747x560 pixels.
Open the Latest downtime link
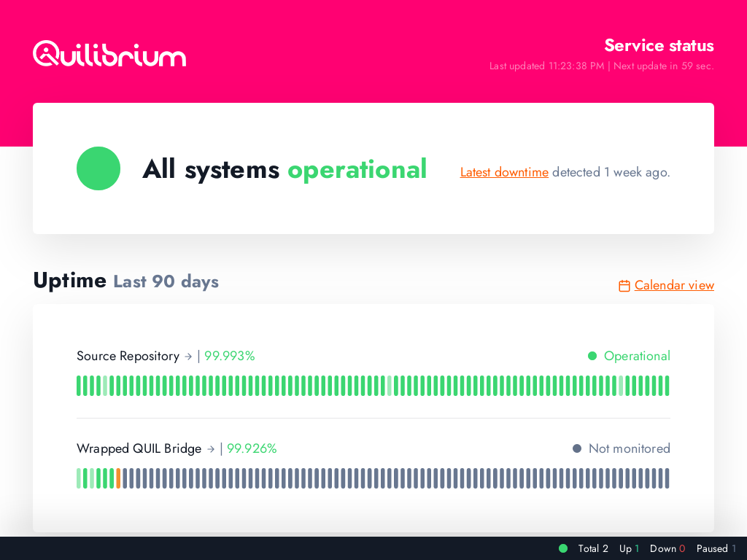pyautogui.click(x=504, y=172)
